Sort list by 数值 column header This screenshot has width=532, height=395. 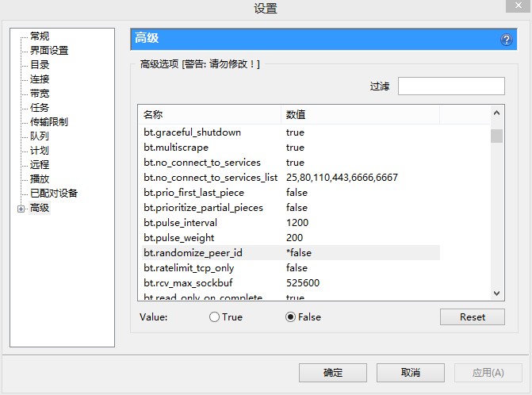pyautogui.click(x=360, y=115)
